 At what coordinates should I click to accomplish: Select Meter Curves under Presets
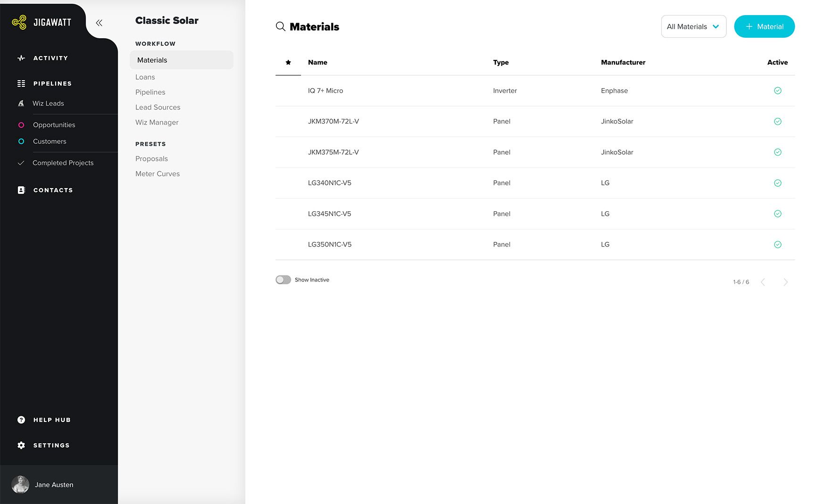click(158, 174)
